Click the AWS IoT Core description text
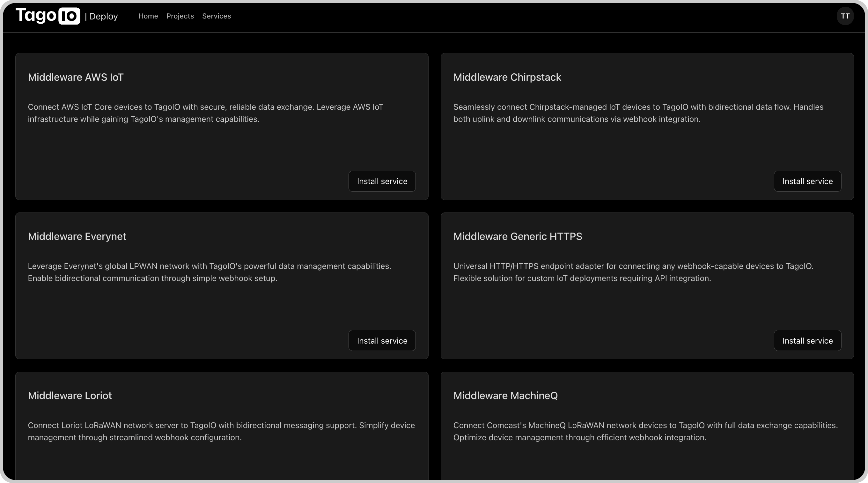 click(206, 113)
